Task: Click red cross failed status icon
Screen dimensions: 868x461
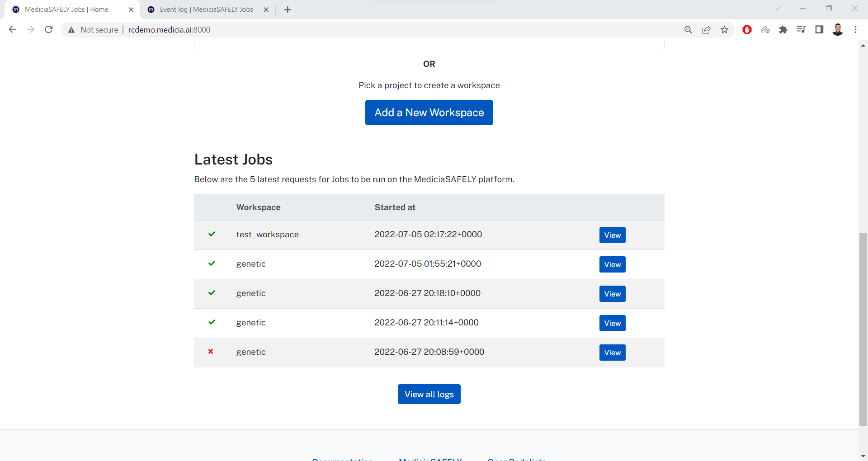Action: coord(211,352)
